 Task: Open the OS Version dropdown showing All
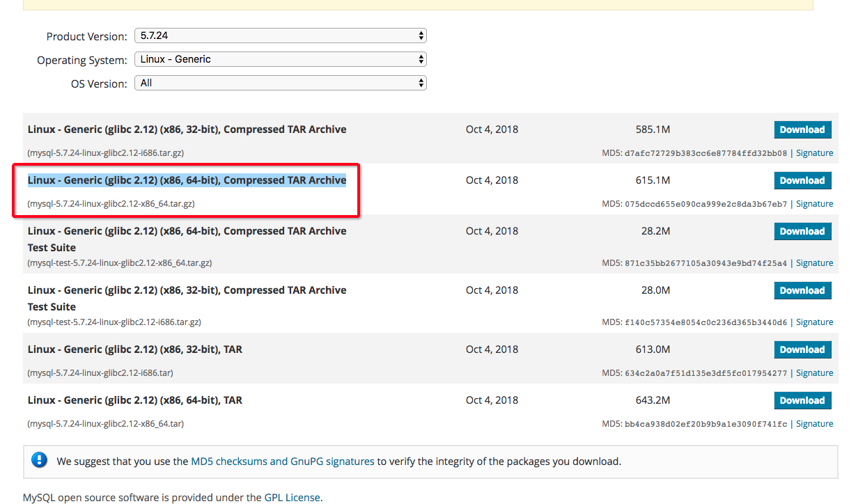tap(280, 83)
